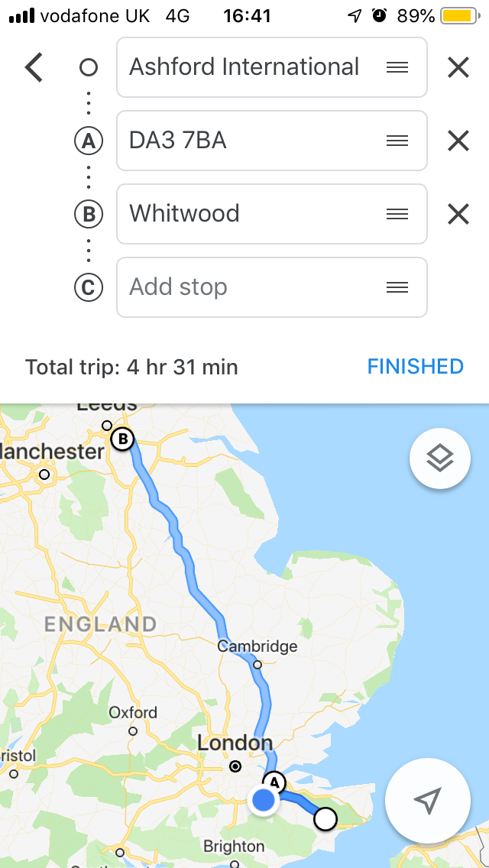Tap the white origin marker on map
Screen dimensions: 489x868
pyautogui.click(x=325, y=819)
